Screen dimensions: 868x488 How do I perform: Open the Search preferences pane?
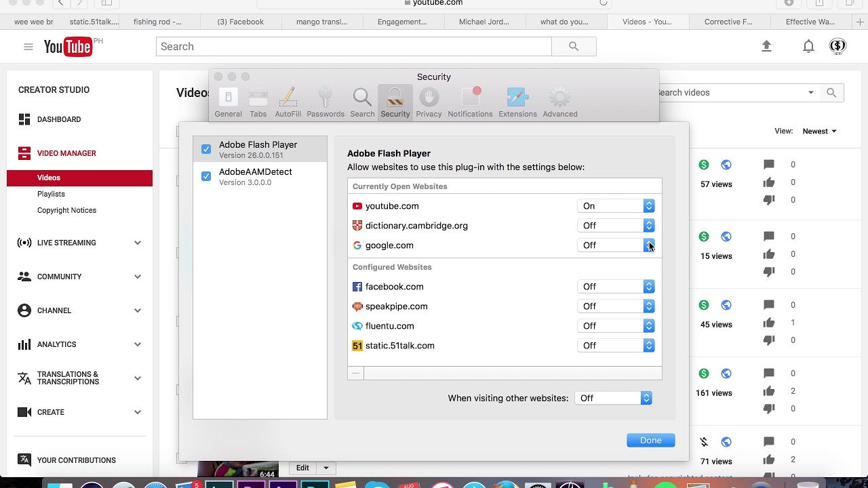click(x=362, y=103)
